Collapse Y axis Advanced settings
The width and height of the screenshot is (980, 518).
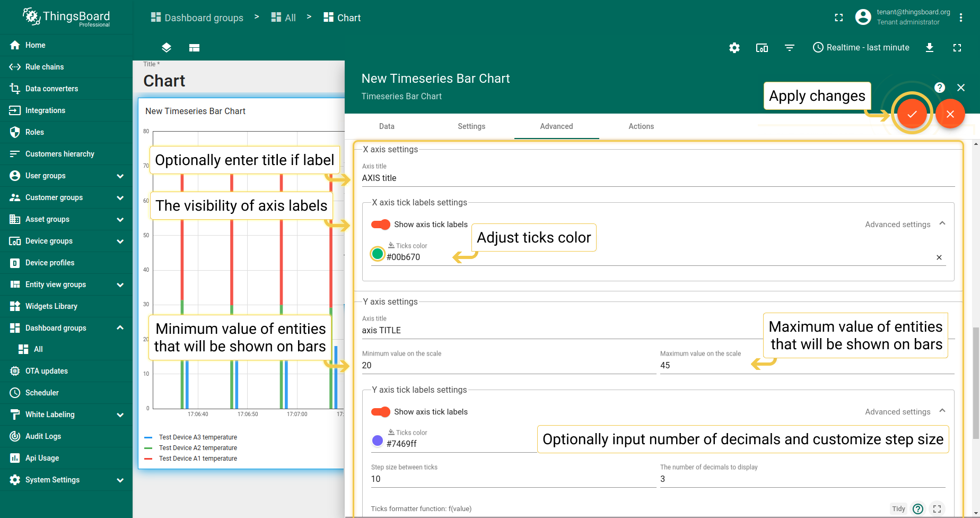click(x=942, y=411)
